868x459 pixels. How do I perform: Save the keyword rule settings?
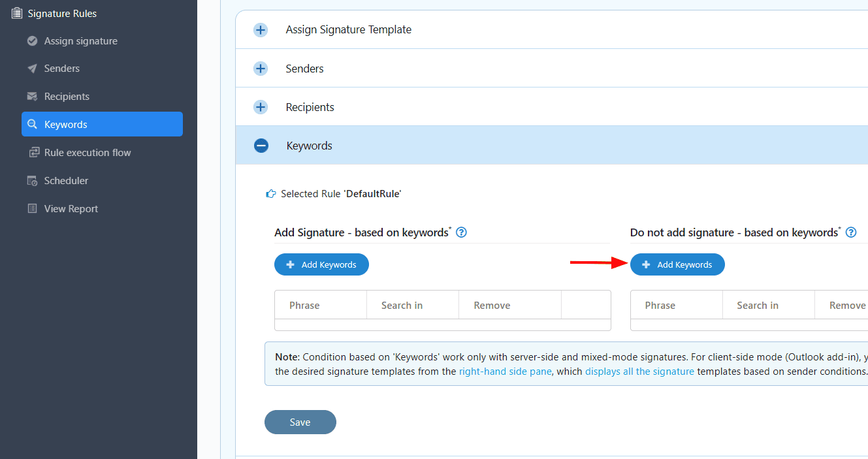tap(300, 422)
